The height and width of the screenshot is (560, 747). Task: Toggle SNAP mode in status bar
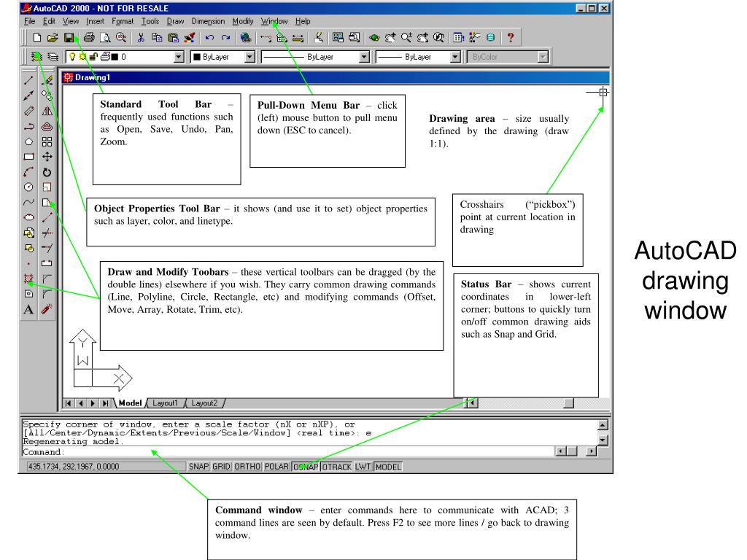coord(198,467)
